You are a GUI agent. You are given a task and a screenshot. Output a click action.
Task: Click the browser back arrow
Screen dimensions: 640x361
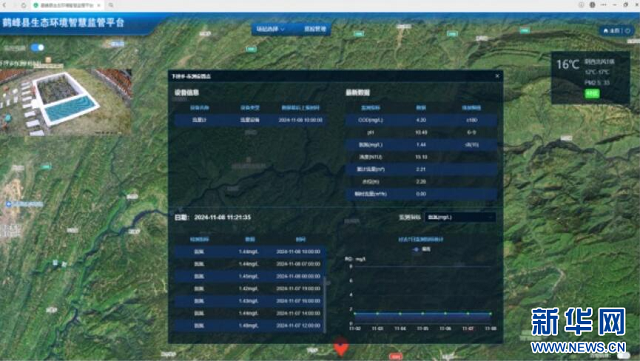pos(5,5)
